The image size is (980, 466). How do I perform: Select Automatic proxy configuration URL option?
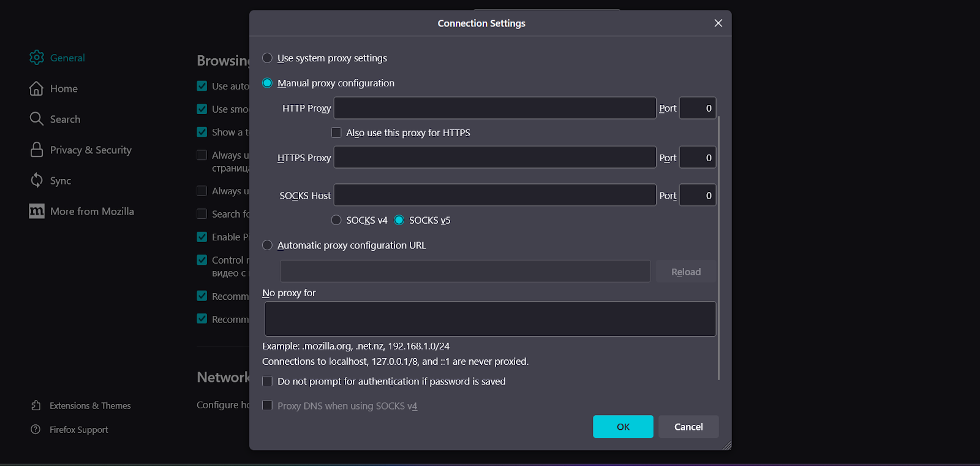pos(267,245)
